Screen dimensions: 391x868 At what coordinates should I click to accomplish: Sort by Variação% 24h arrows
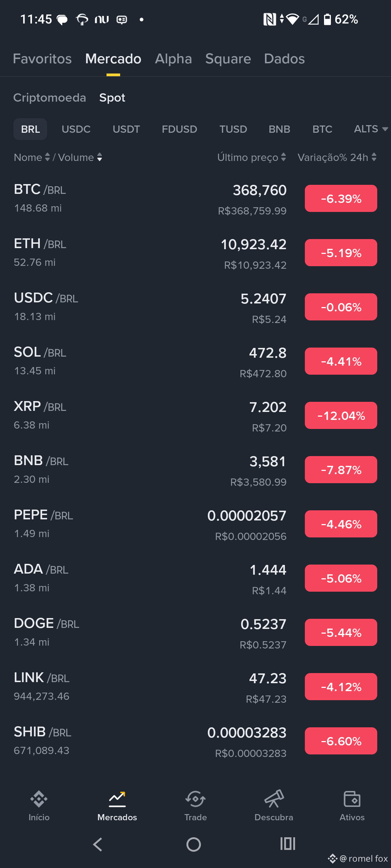[x=374, y=157]
